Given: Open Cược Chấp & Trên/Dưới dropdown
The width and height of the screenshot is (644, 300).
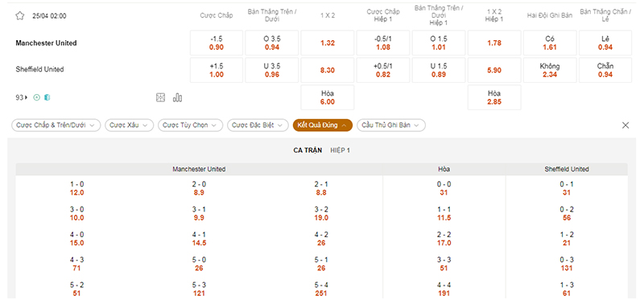Looking at the screenshot, I should (56, 125).
